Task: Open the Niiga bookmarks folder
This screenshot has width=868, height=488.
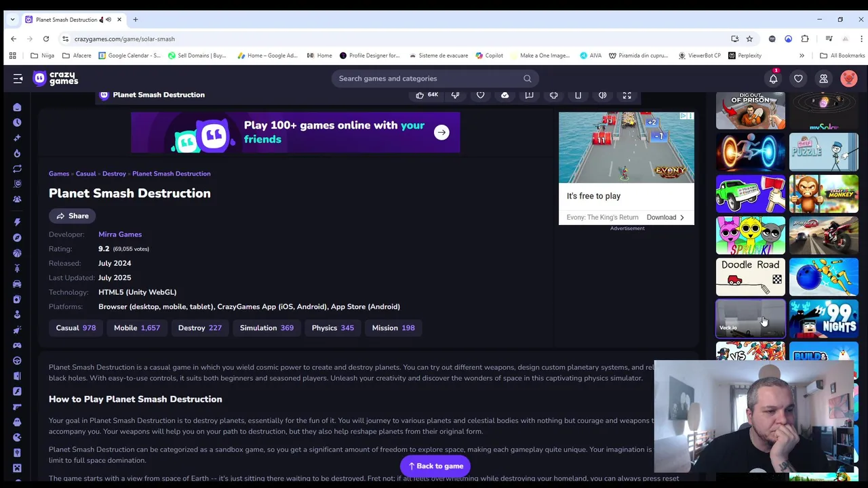Action: [x=42, y=56]
